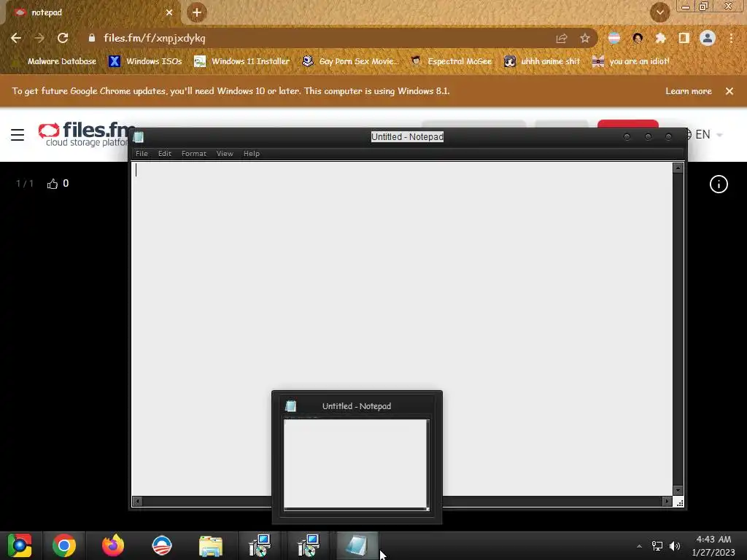Select the notepad browser tab
Image resolution: width=747 pixels, height=560 pixels.
click(x=90, y=12)
